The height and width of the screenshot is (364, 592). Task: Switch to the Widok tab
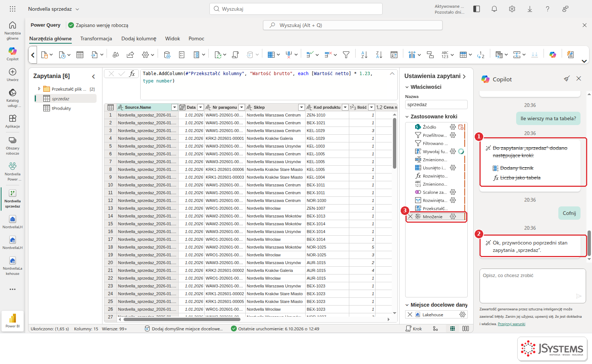click(x=172, y=38)
